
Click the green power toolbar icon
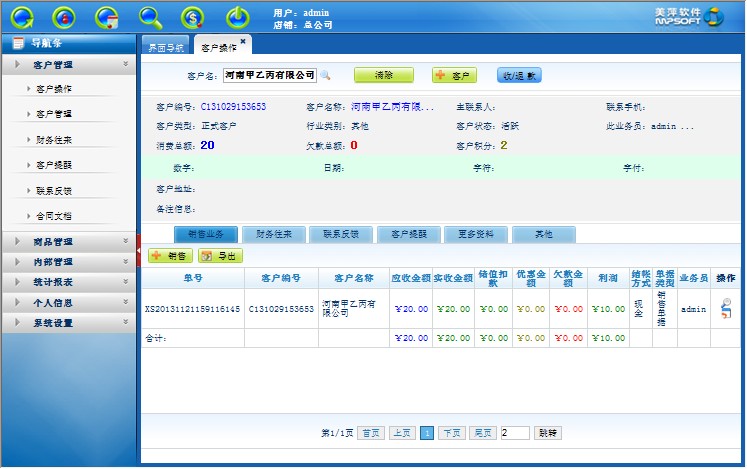(x=237, y=16)
